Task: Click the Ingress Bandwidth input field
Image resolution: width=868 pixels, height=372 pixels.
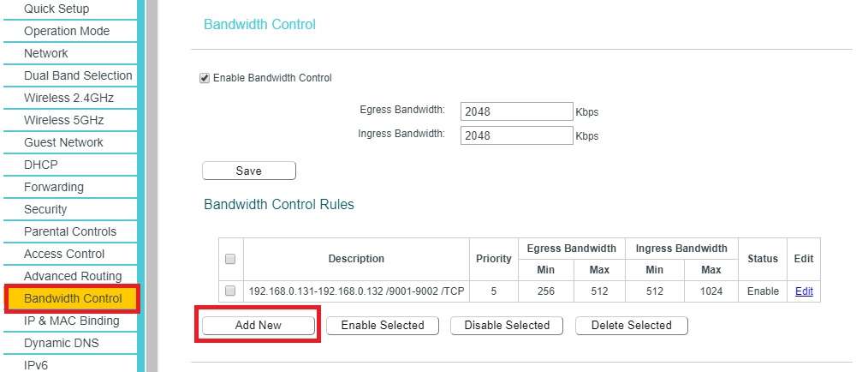Action: 516,135
